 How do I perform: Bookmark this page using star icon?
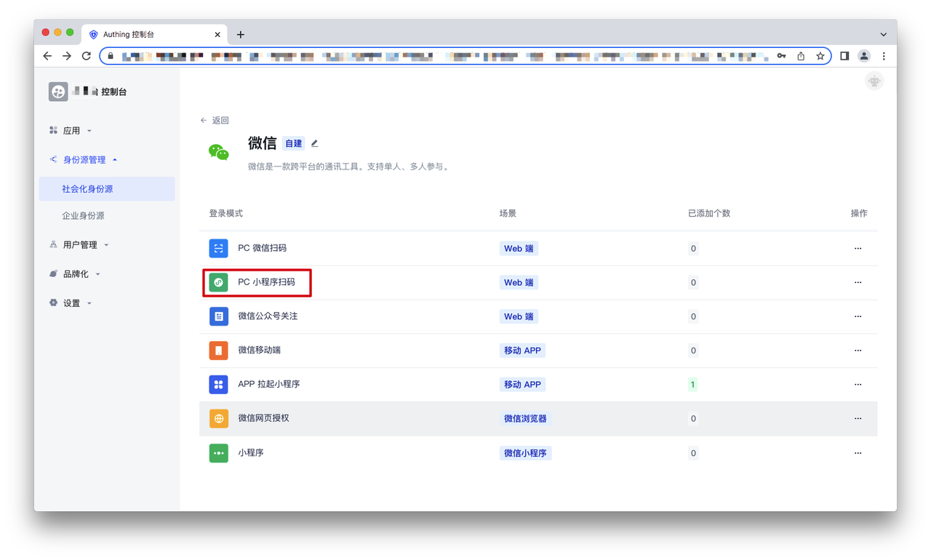tap(820, 56)
